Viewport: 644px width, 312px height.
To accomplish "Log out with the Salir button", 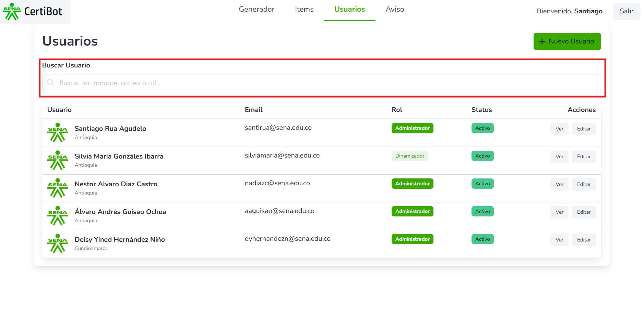I will (626, 11).
